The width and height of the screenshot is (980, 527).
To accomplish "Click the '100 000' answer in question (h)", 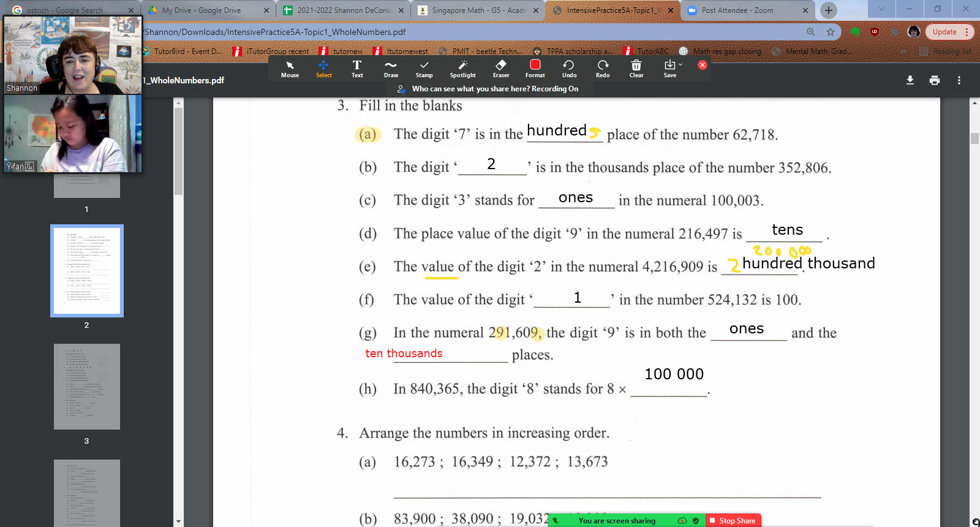I will (674, 374).
